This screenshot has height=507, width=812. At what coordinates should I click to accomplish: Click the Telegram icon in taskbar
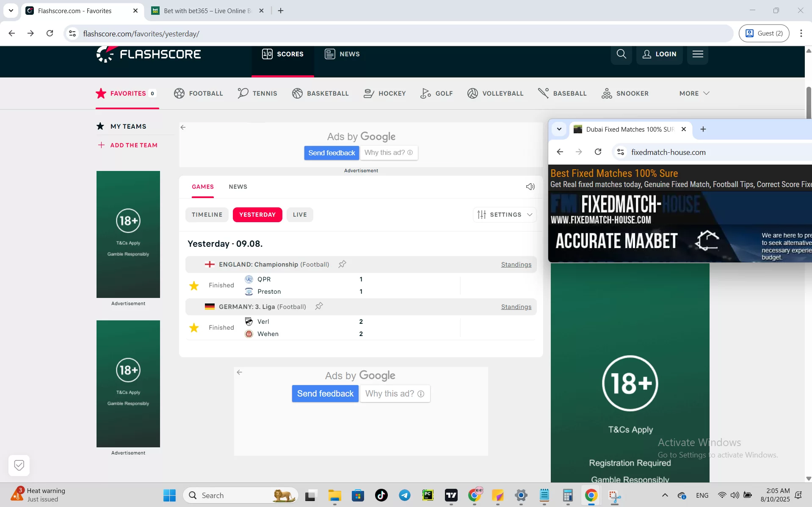404,495
